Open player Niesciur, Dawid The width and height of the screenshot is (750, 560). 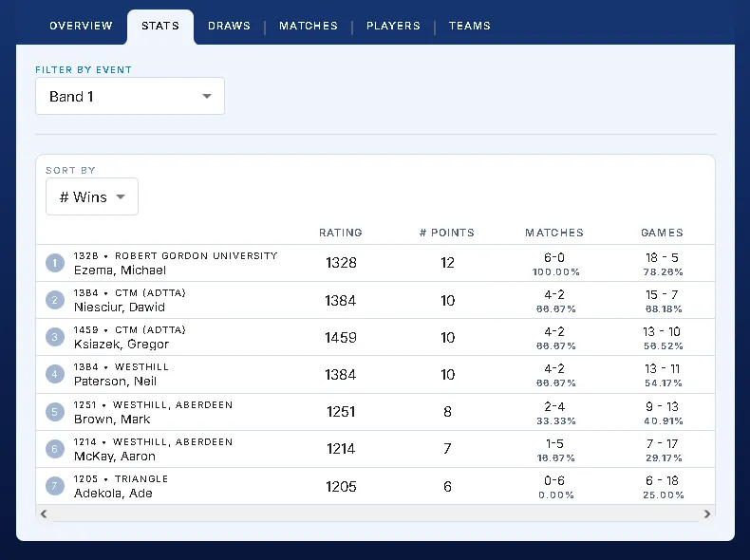(119, 307)
